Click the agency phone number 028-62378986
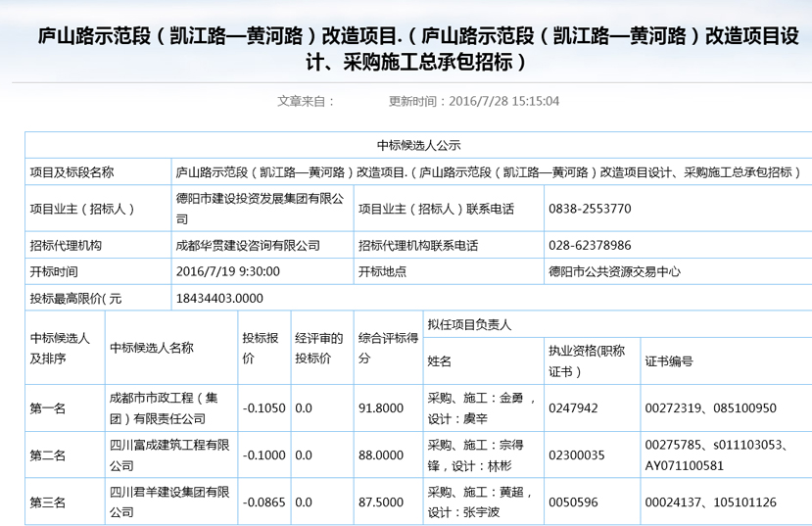Viewport: 812px width, 526px height. (x=590, y=245)
